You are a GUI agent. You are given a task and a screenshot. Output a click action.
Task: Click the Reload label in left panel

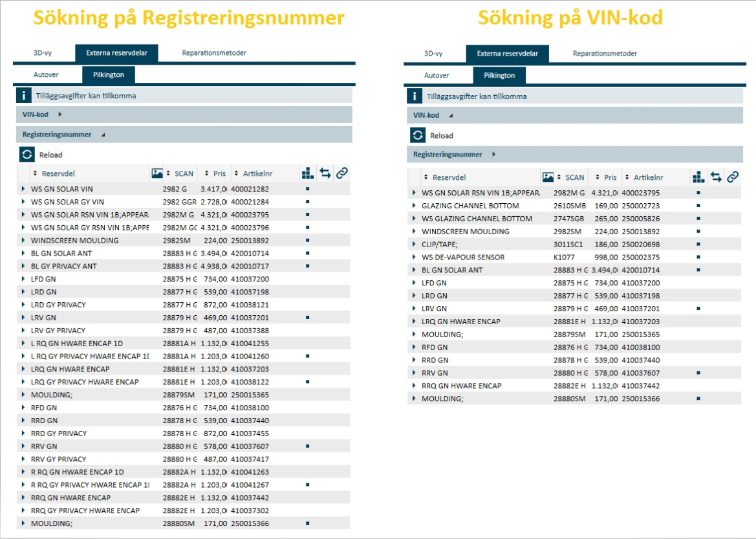[x=51, y=155]
